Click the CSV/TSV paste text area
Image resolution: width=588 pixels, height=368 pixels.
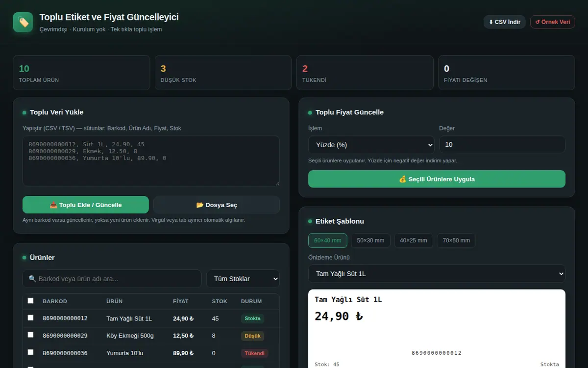pos(151,161)
